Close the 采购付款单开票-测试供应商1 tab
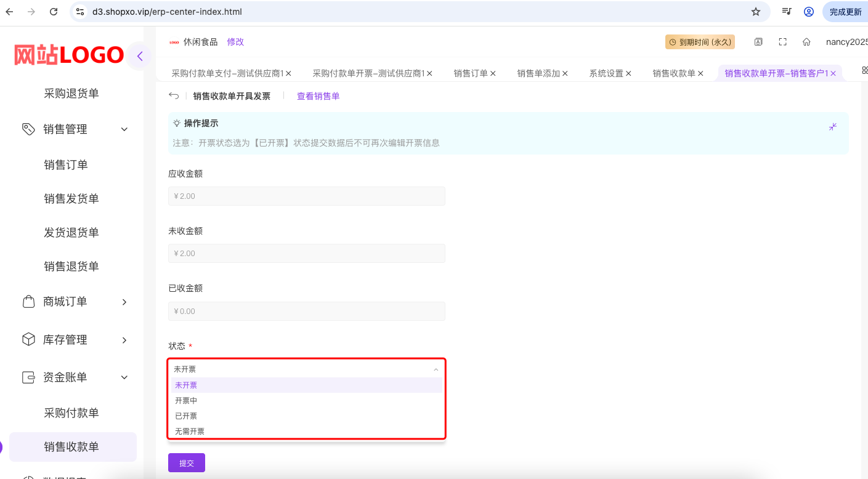The width and height of the screenshot is (868, 479). pos(429,73)
